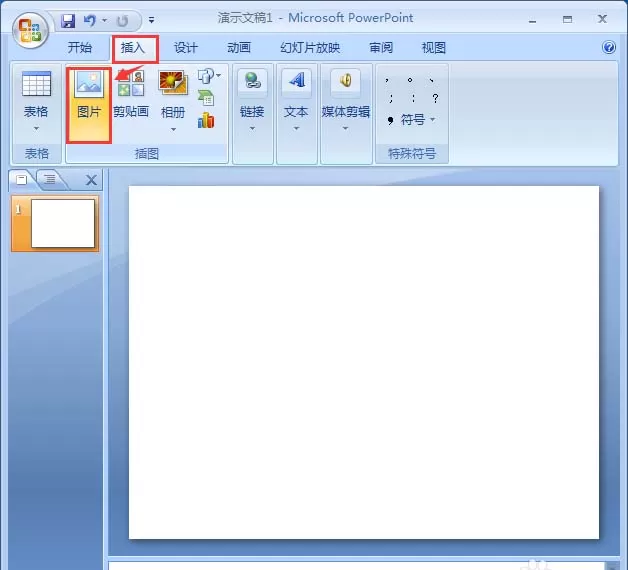The height and width of the screenshot is (570, 628).
Task: Undo the last action
Action: coord(90,20)
